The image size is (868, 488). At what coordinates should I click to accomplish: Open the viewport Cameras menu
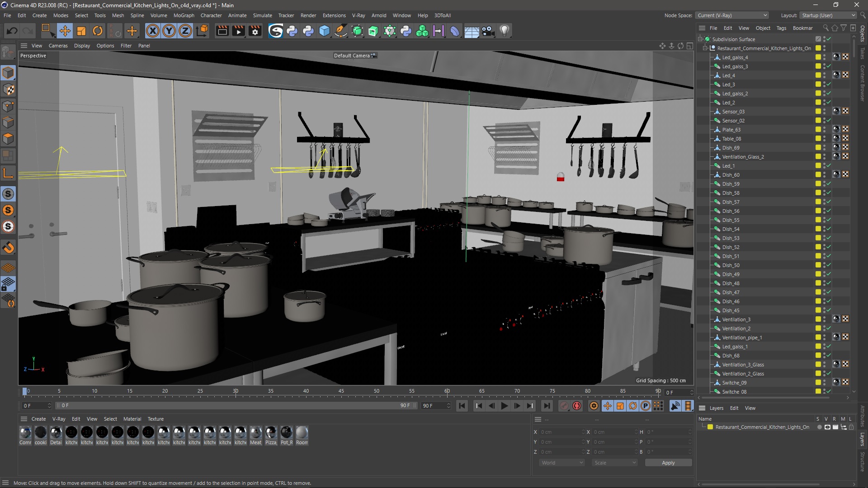pos(58,46)
